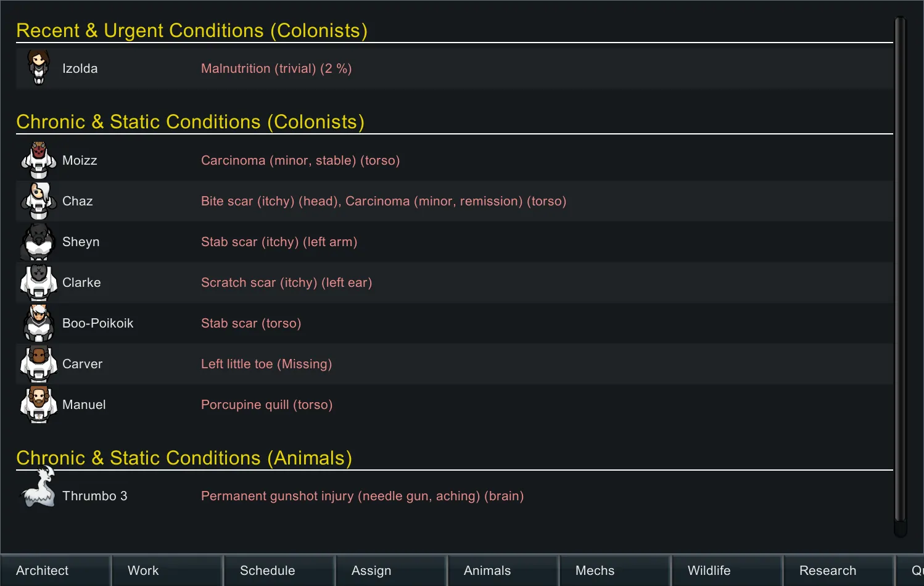924x586 pixels.
Task: Switch to the Schedule tab
Action: click(x=279, y=571)
